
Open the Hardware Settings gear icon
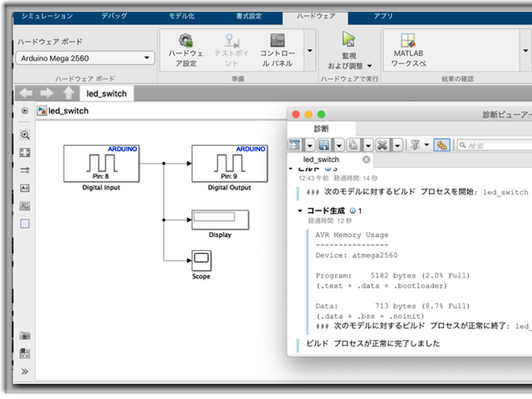186,41
